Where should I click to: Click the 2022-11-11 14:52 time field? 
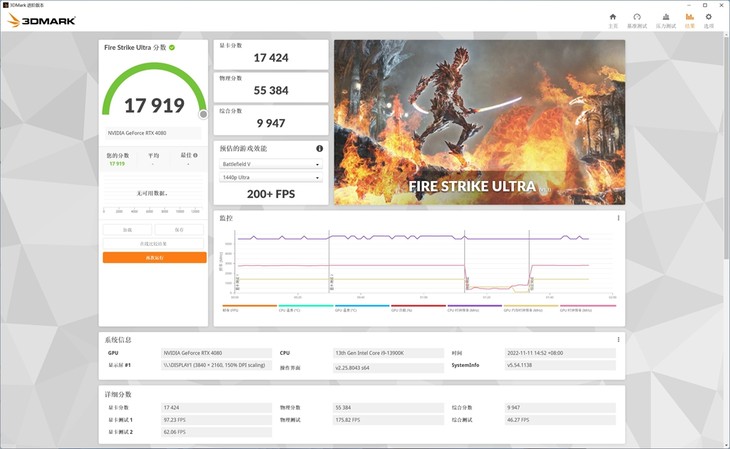tap(560, 353)
